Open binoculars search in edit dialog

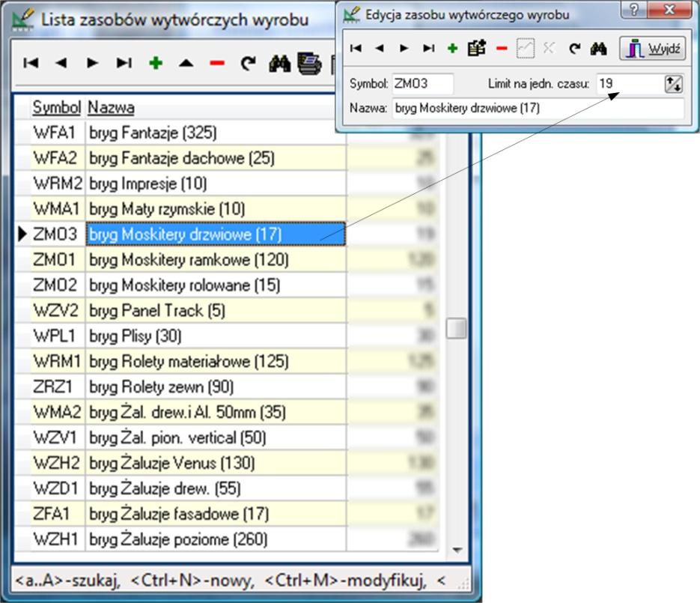598,48
